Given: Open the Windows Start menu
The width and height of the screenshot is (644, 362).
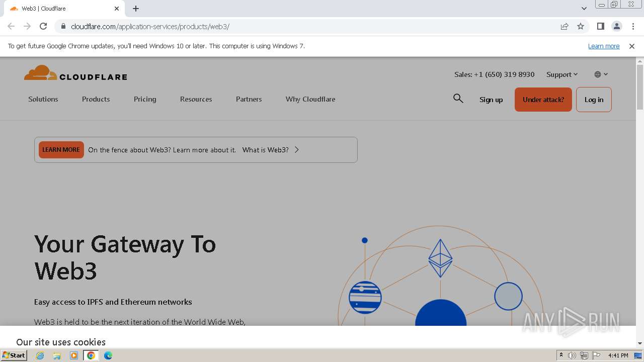Looking at the screenshot, I should tap(14, 355).
